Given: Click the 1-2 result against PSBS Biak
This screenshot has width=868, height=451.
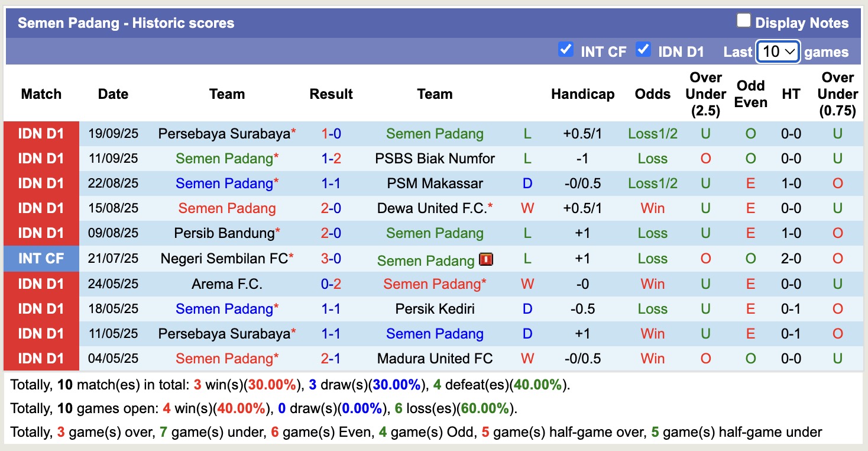Looking at the screenshot, I should [x=331, y=159].
